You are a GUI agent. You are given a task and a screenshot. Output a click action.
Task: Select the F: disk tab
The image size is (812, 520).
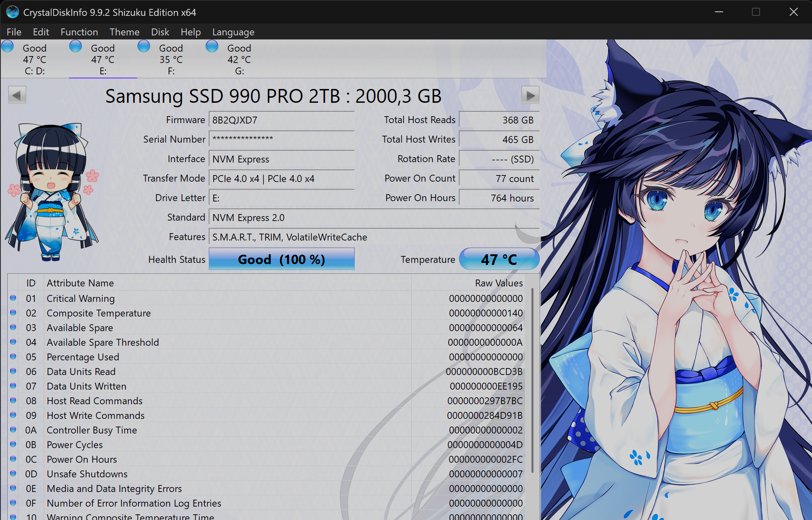171,59
